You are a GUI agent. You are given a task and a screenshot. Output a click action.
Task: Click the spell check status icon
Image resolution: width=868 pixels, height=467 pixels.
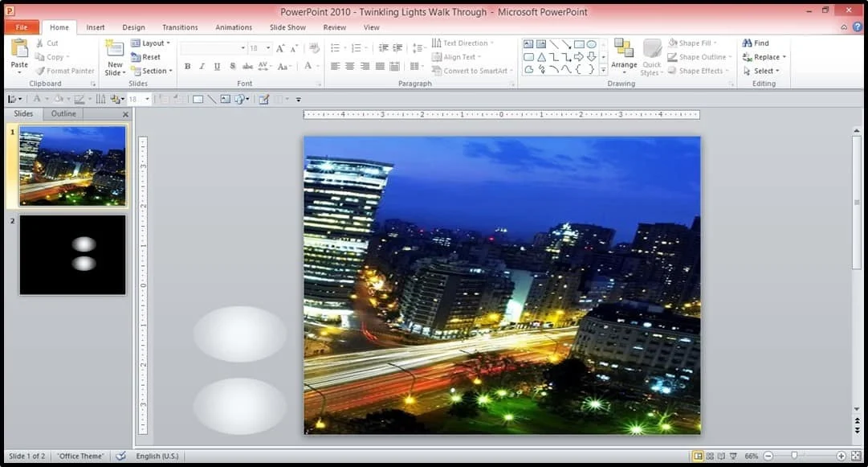[120, 456]
